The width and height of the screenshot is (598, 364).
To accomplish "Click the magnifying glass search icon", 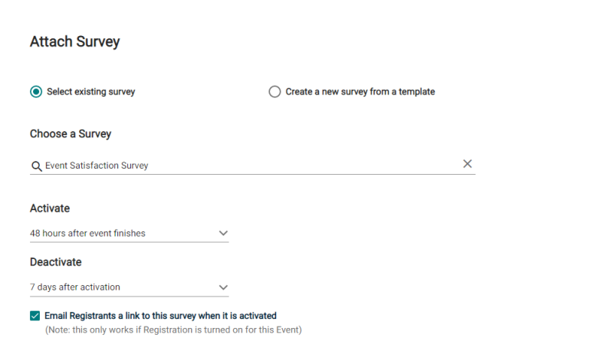I will click(x=37, y=166).
